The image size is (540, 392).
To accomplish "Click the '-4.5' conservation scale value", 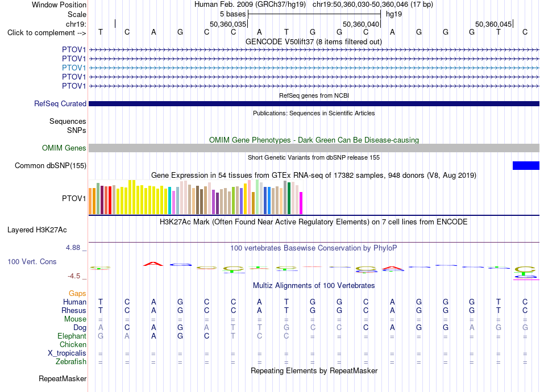I will pos(74,276).
